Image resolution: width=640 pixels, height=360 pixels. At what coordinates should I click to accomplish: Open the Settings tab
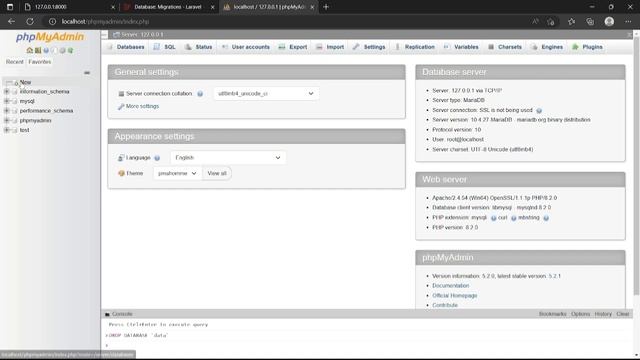tap(369, 47)
